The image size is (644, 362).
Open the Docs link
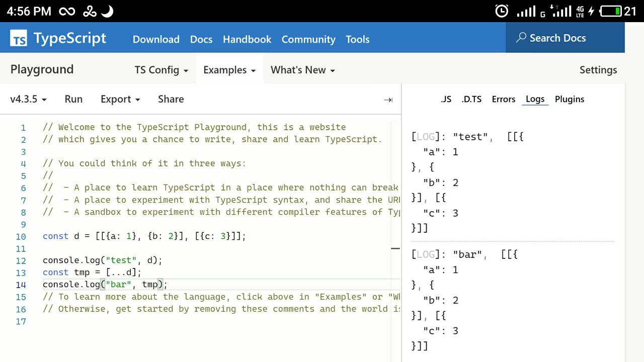201,39
